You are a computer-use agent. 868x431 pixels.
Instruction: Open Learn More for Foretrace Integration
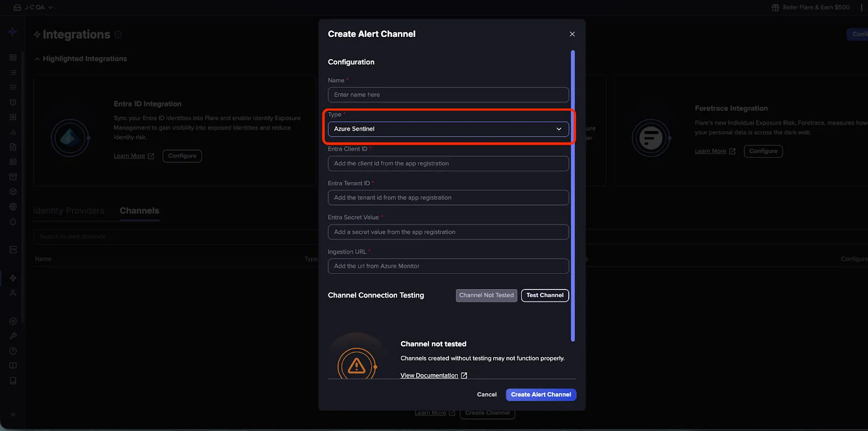pos(715,151)
